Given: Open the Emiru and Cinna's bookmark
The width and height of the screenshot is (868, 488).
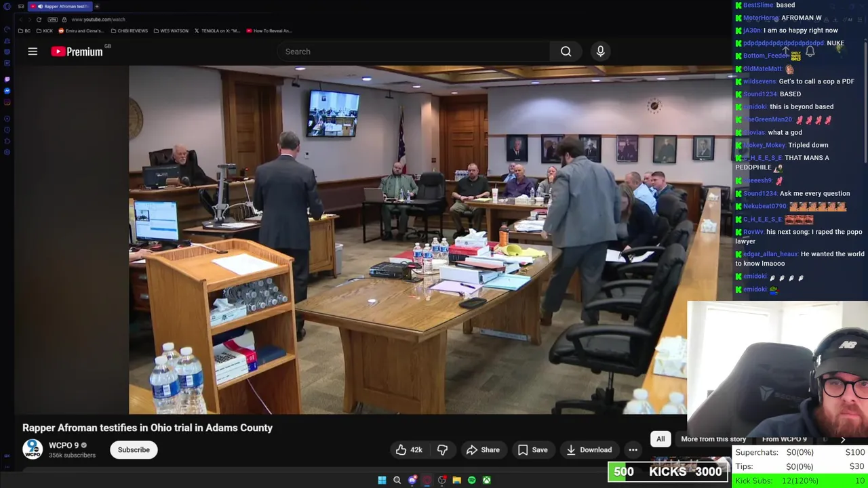Looking at the screenshot, I should (x=81, y=30).
